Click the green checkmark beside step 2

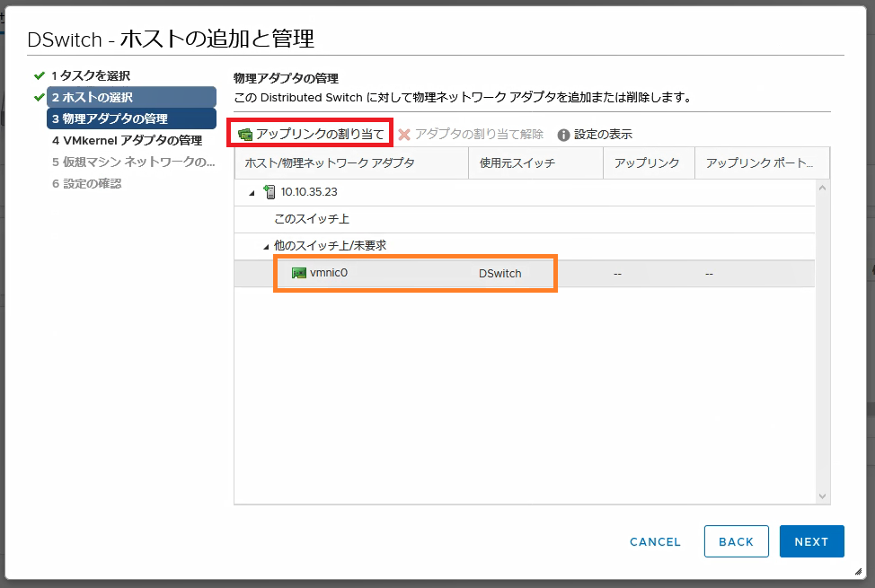[39, 97]
